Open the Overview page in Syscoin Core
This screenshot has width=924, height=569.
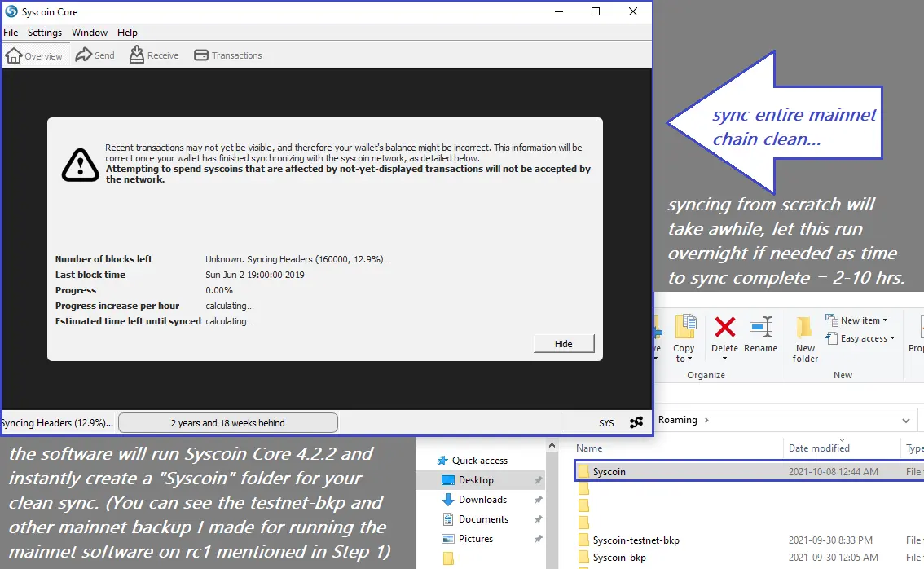point(34,55)
